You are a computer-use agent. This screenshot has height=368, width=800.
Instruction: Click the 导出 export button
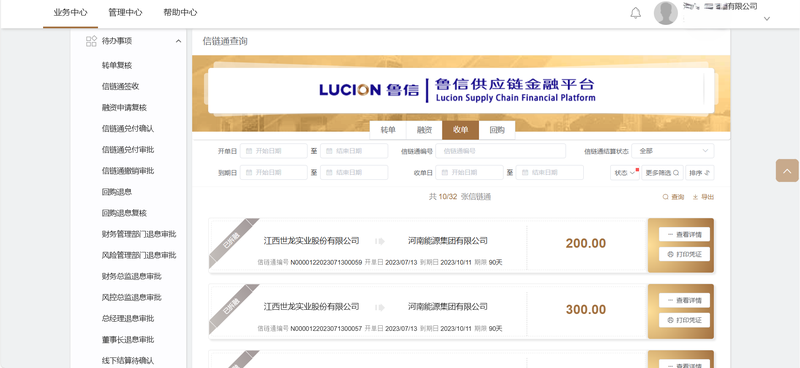click(703, 197)
